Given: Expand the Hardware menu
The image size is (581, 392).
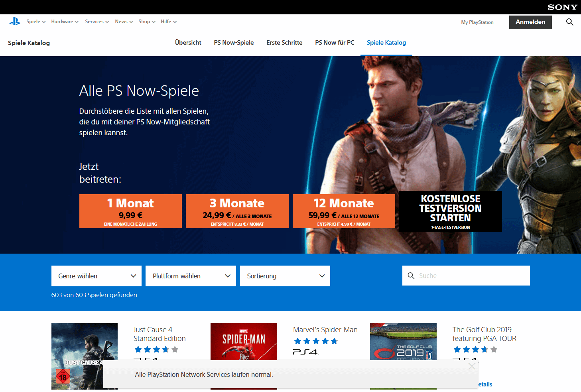Looking at the screenshot, I should [65, 22].
